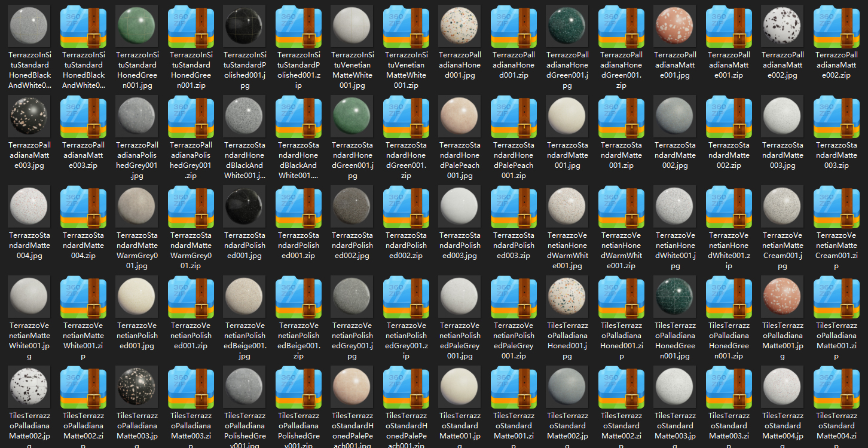The width and height of the screenshot is (868, 448).
Task: Select the TerrazzoInSituVenetianMatteWhite001.jpg white sphere thumbnail
Action: (x=353, y=27)
